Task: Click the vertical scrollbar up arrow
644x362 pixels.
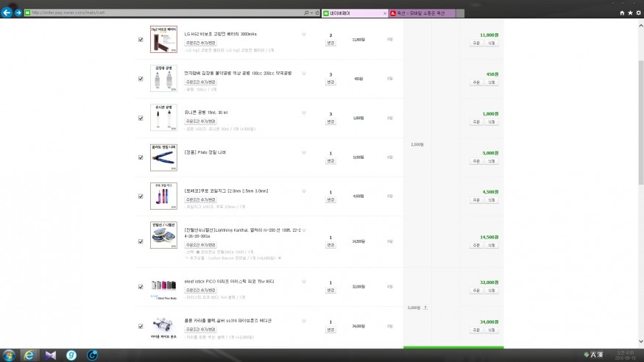Action: [x=641, y=26]
